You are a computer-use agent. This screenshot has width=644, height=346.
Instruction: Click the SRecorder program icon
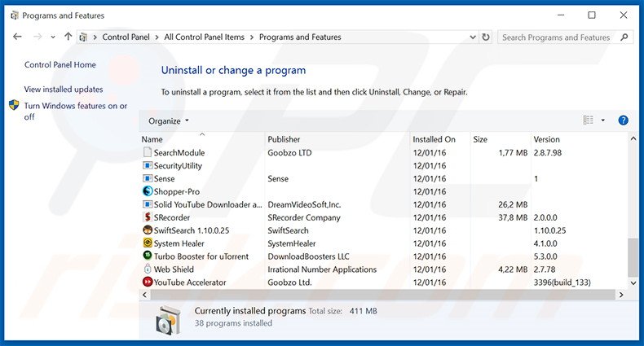147,217
